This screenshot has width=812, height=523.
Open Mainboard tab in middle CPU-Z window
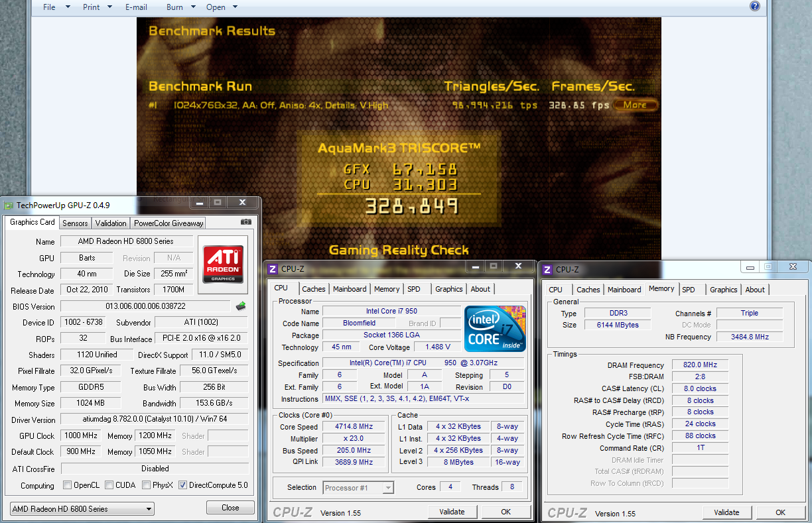click(x=350, y=289)
